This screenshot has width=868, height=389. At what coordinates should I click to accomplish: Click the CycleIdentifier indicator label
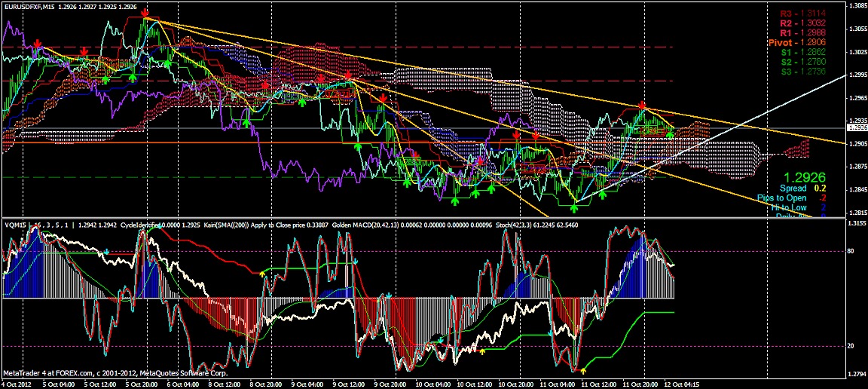[x=142, y=225]
